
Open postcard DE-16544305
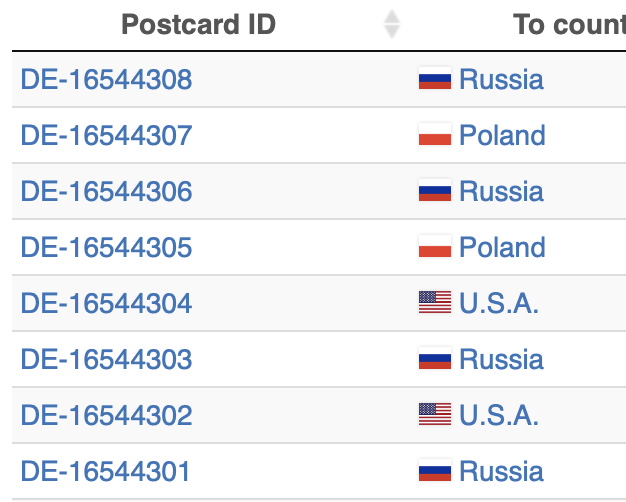point(106,247)
